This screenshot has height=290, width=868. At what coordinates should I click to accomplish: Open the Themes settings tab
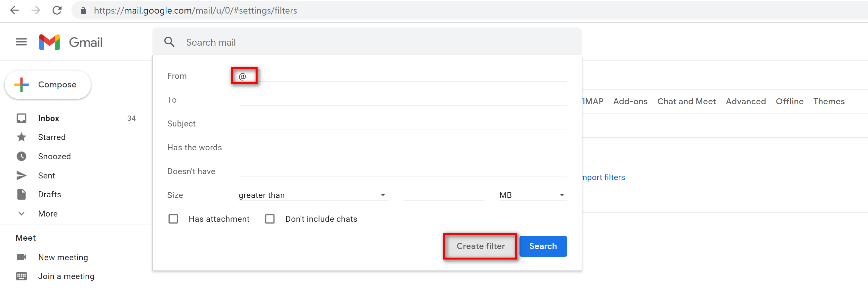(829, 102)
